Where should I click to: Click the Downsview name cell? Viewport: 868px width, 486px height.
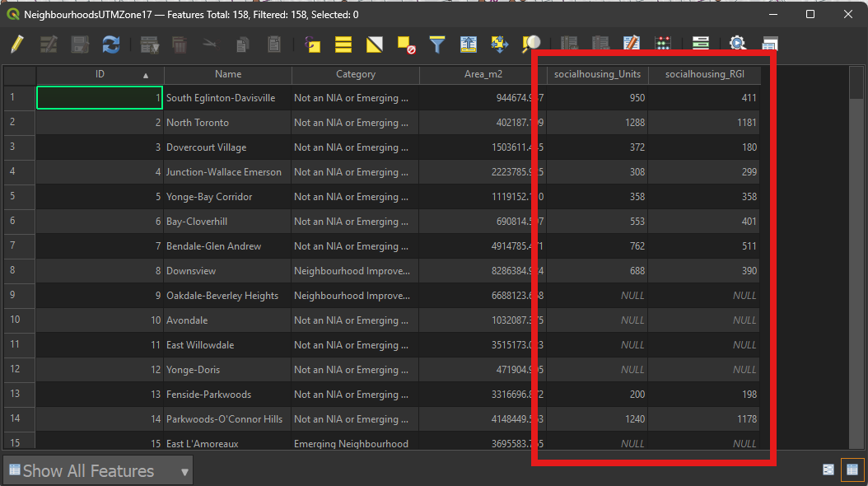(x=227, y=271)
